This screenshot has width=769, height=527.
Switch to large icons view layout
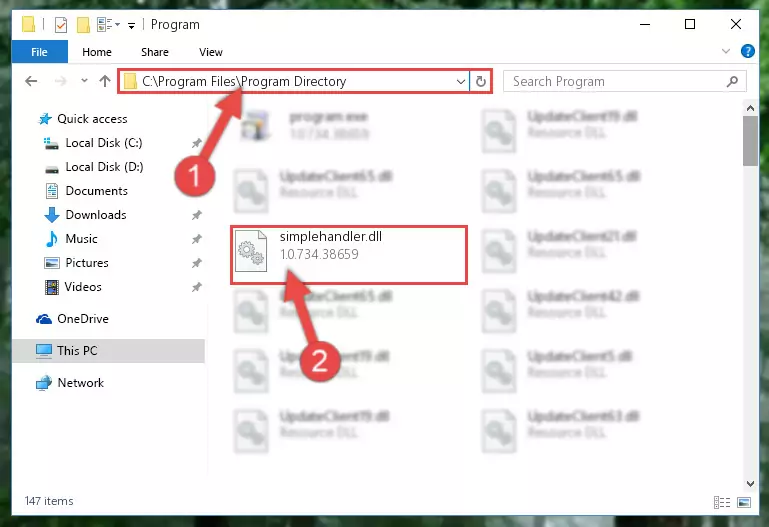point(743,502)
